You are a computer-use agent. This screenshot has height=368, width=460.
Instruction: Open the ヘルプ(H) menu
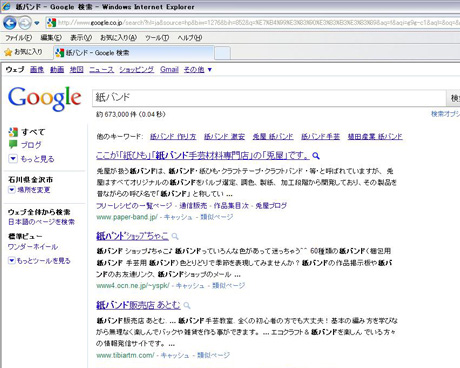coord(189,38)
